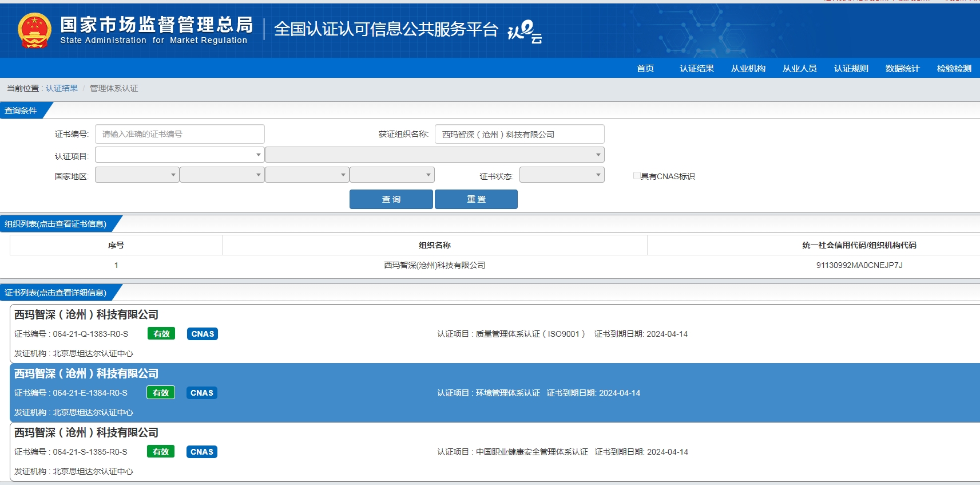
Task: Click 管理体系认证 breadcrumb text
Action: click(114, 88)
